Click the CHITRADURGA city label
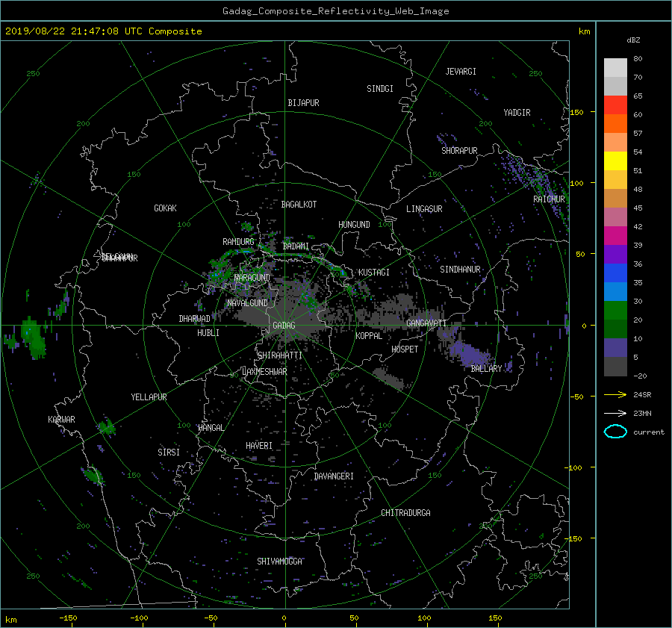The height and width of the screenshot is (628, 672). [405, 513]
